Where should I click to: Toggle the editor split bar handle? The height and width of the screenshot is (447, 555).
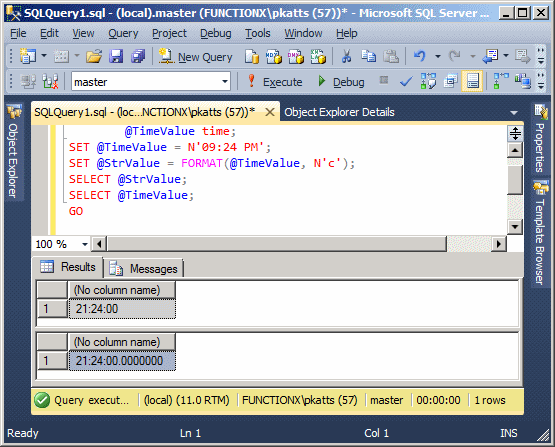coord(515,134)
